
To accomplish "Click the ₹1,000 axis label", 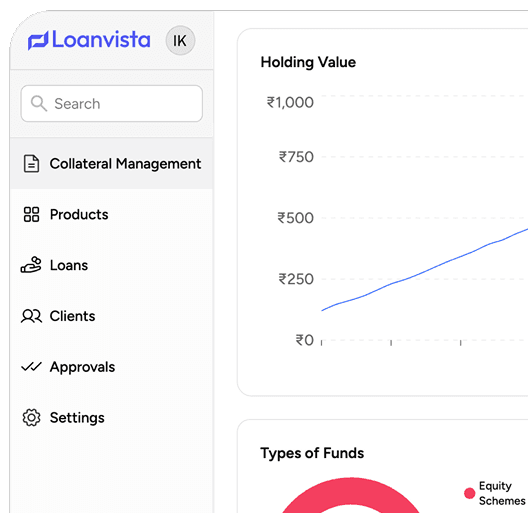I will point(290,102).
